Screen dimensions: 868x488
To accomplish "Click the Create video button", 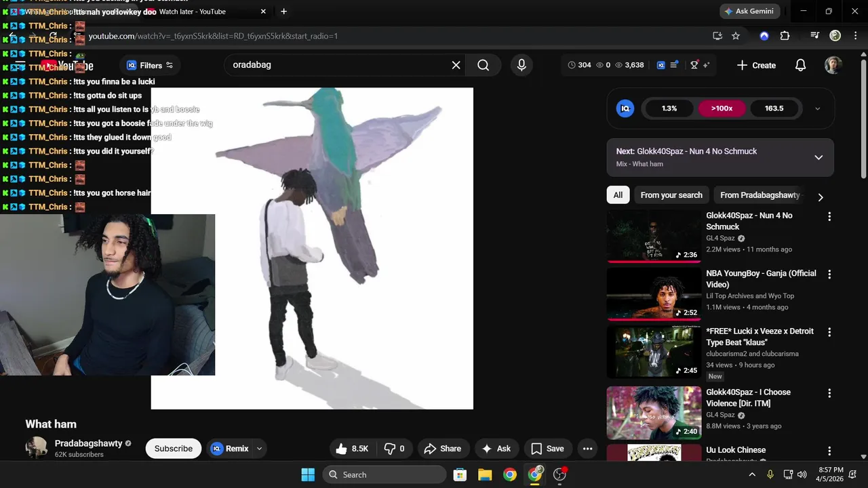I will 756,65.
